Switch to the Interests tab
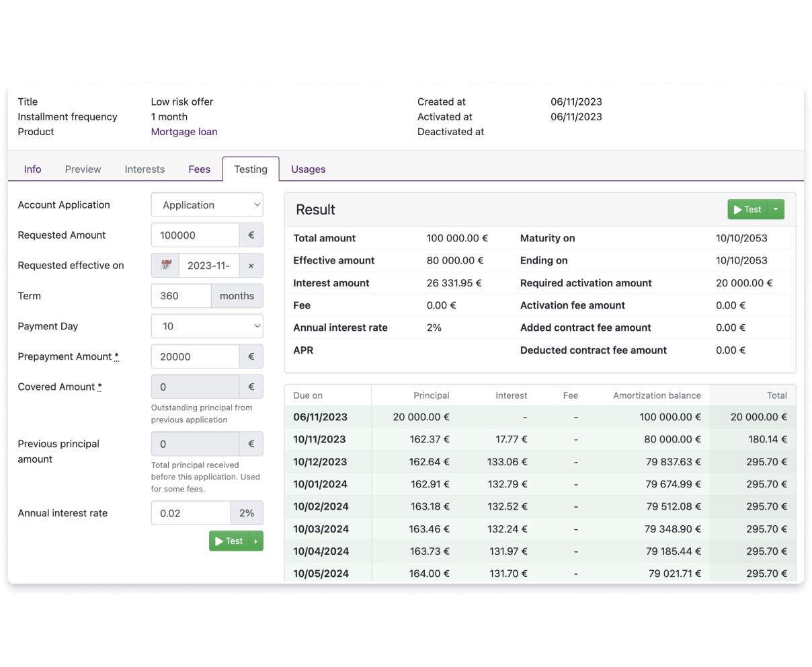 pyautogui.click(x=145, y=169)
